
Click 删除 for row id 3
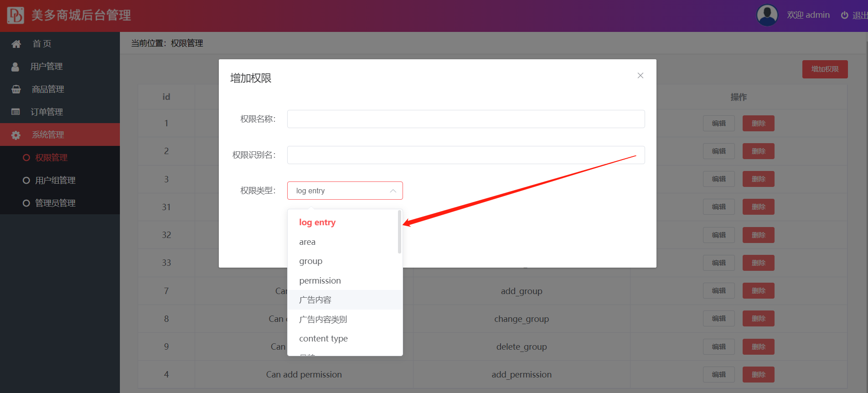point(759,179)
